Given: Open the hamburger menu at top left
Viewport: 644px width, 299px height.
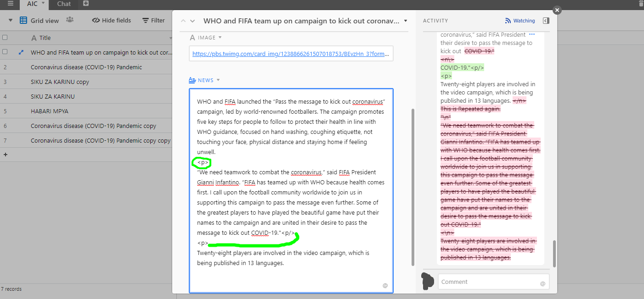Looking at the screenshot, I should click(x=11, y=4).
